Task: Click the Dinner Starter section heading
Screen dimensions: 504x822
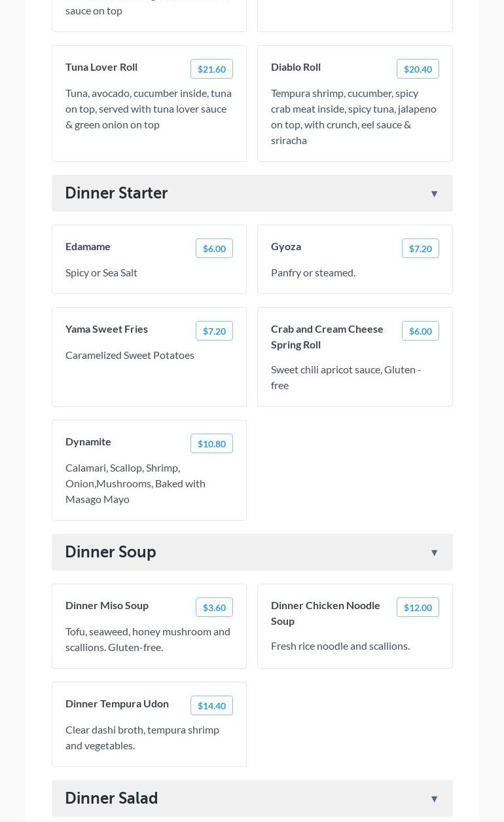Action: coord(117,193)
